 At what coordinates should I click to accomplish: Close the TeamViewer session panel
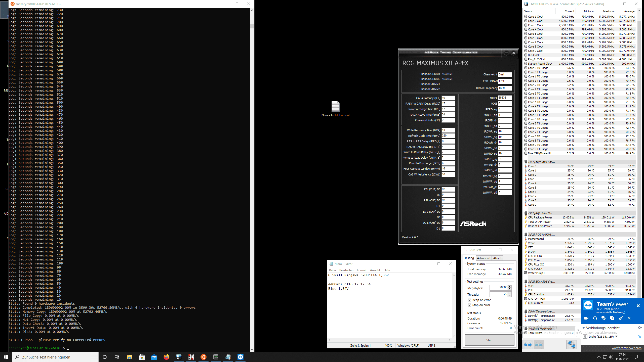click(638, 306)
